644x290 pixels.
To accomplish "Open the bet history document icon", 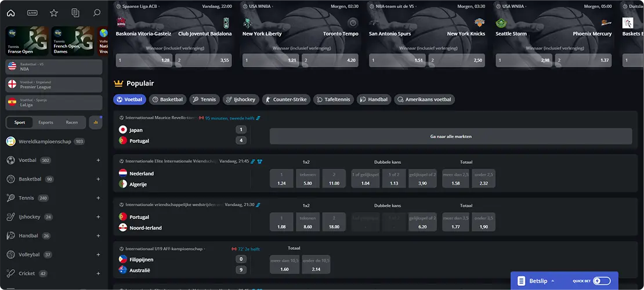I will [x=75, y=13].
